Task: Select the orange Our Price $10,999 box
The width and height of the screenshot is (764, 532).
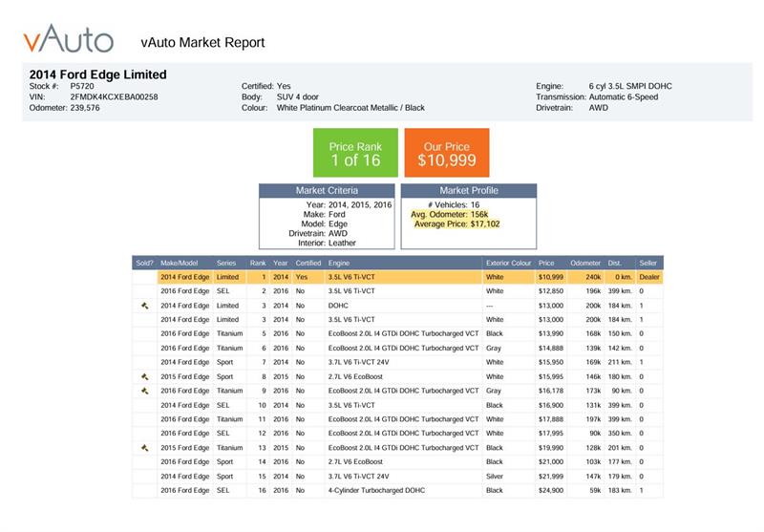Action: tap(447, 153)
